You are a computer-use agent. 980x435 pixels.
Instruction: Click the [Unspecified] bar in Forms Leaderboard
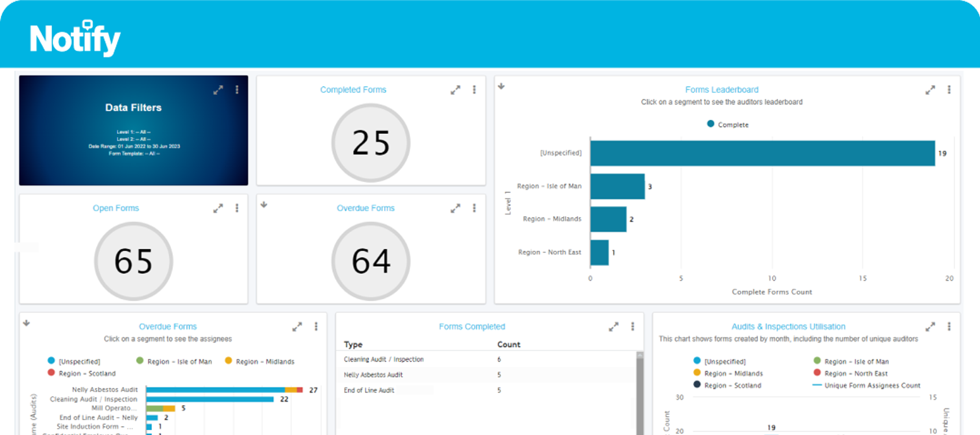[x=762, y=153]
